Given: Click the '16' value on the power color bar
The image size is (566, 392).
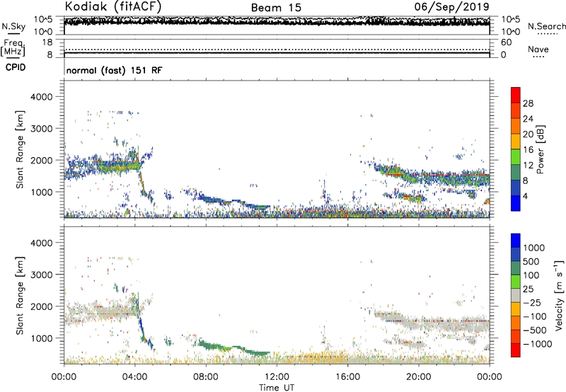Looking at the screenshot, I should [528, 150].
